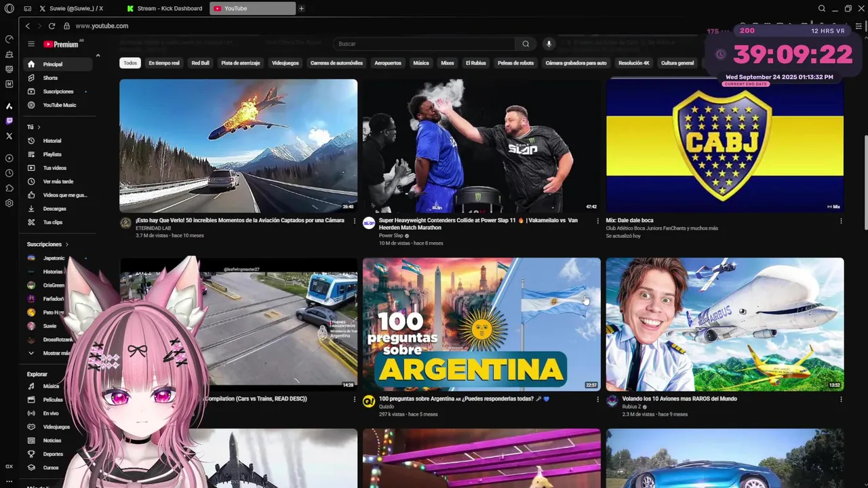868x488 pixels.
Task: Toggle the YouTube hamburger guide menu
Action: [x=31, y=44]
